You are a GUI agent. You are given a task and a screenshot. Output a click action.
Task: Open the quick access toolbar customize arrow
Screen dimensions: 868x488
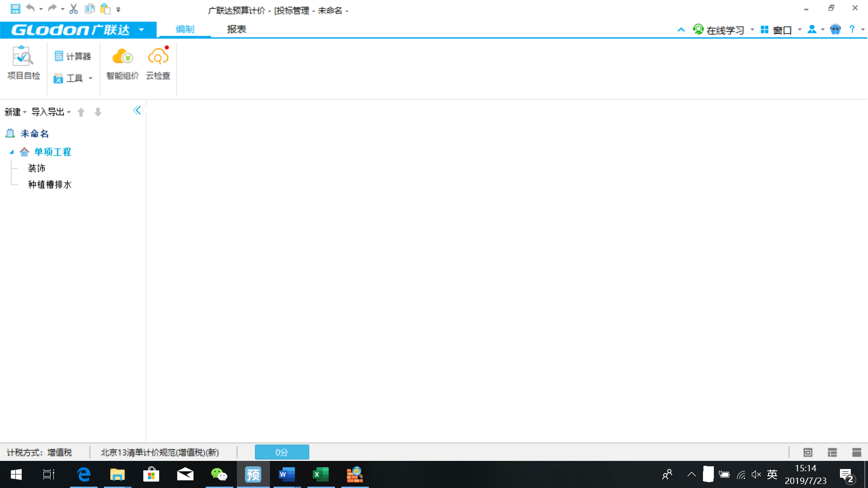[118, 9]
